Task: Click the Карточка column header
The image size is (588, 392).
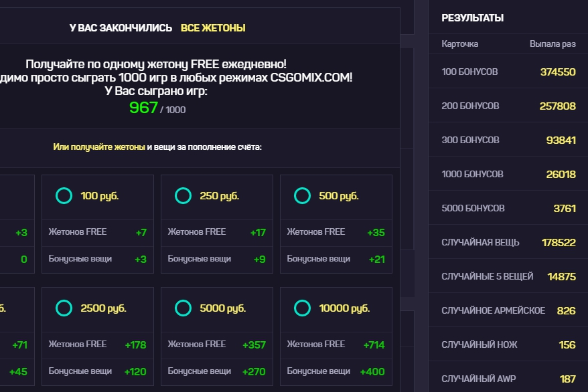Action: point(460,44)
